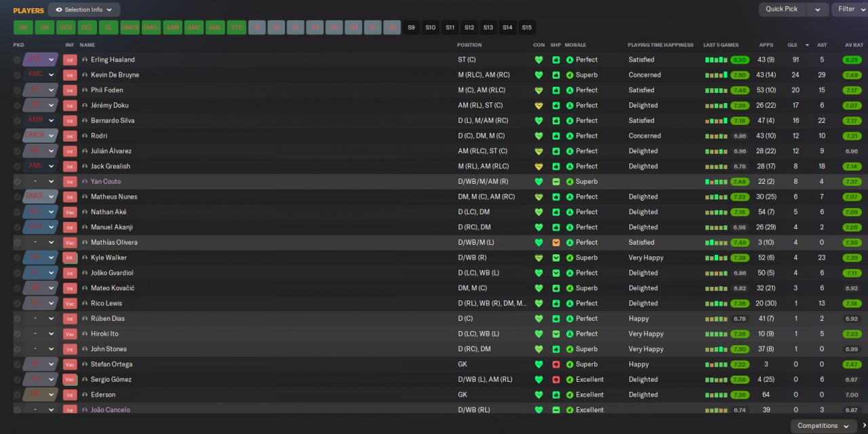Screen dimensions: 868x434
Task: Sort by the AV RAT column header
Action: click(x=854, y=45)
